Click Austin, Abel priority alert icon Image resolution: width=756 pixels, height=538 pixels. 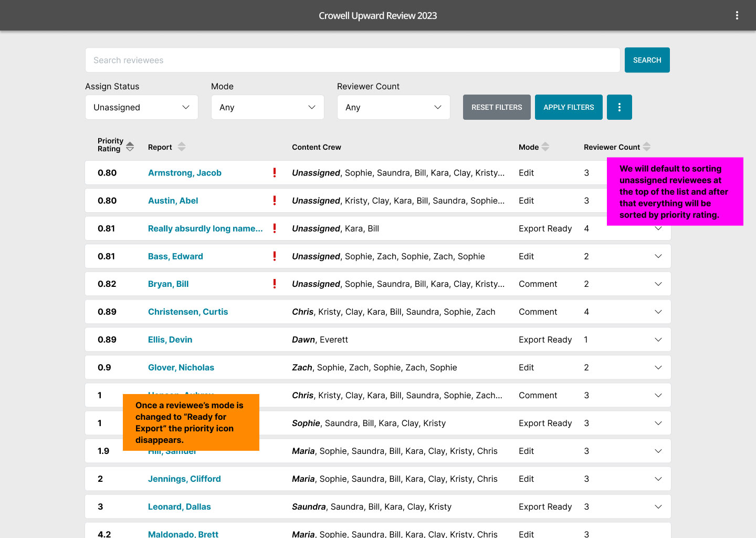pos(275,200)
